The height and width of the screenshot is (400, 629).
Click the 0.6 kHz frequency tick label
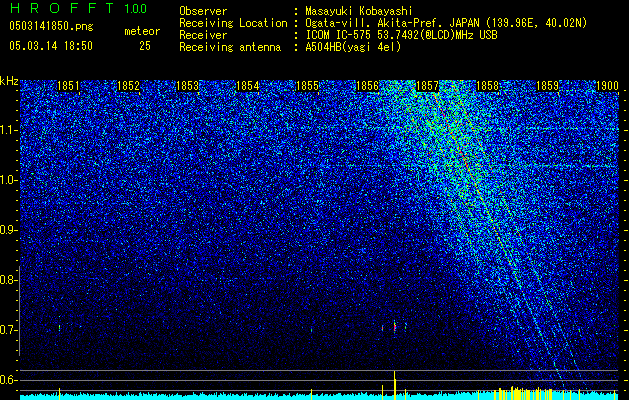[8, 380]
